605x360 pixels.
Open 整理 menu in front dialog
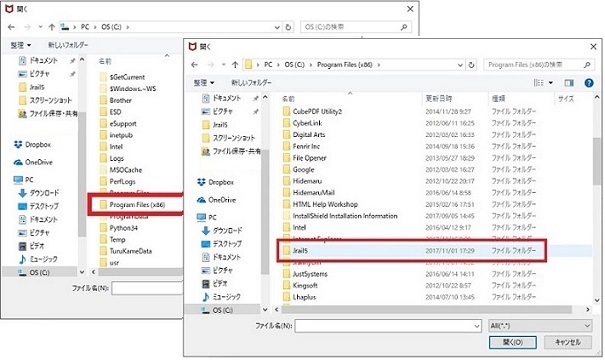(x=204, y=83)
